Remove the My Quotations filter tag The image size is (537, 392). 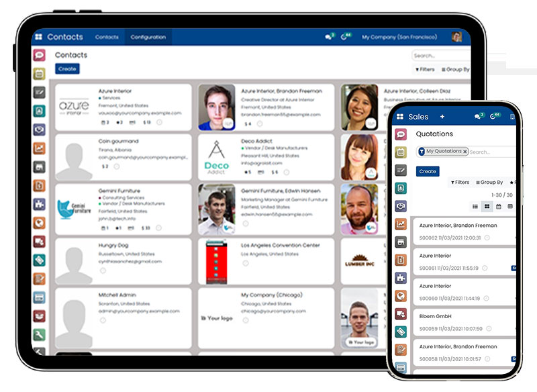465,152
